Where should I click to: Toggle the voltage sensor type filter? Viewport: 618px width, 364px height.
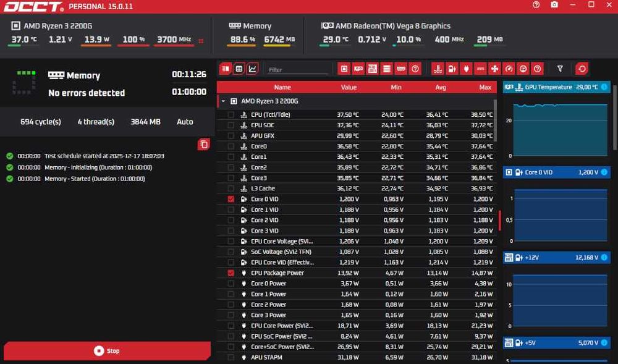(x=452, y=69)
